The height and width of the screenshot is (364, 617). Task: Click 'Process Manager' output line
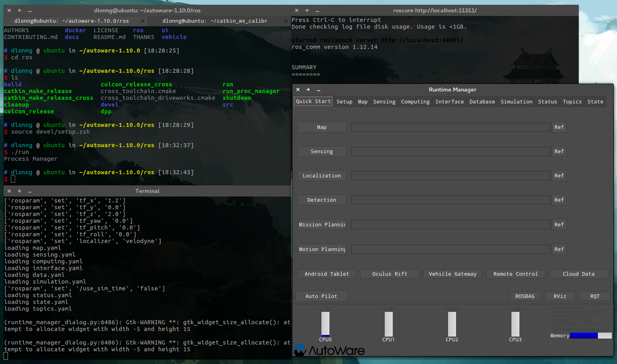(x=31, y=159)
